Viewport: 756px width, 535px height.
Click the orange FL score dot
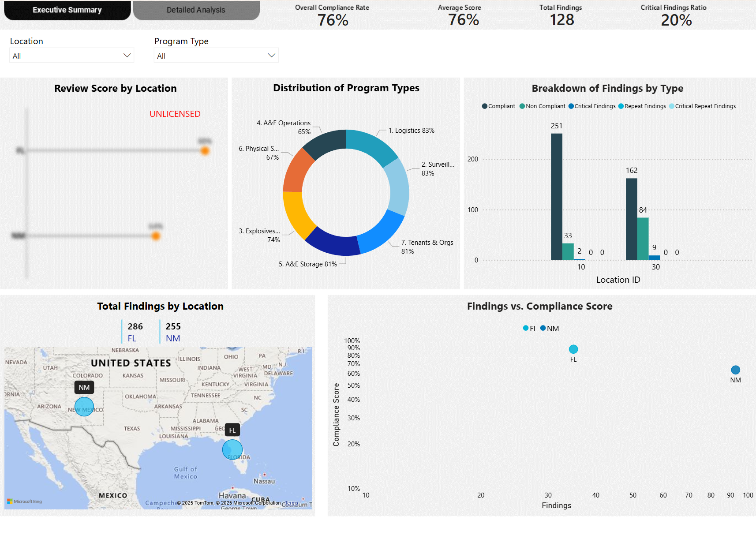click(204, 151)
